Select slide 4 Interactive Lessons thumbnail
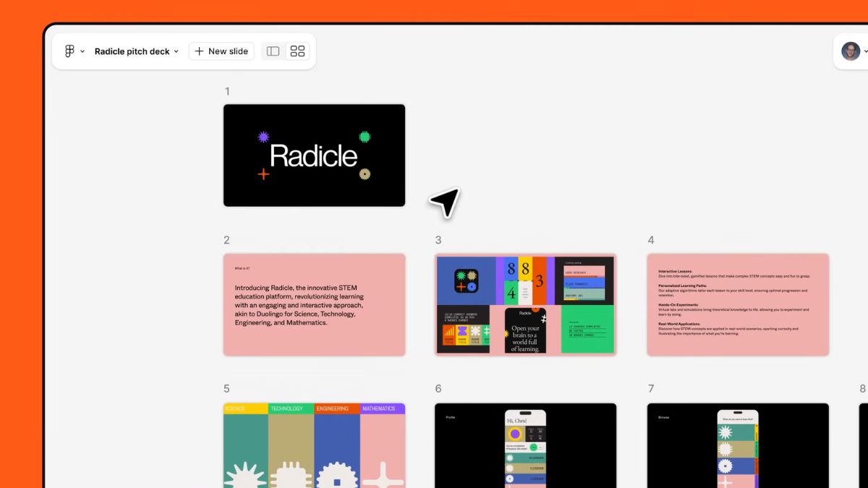Viewport: 868px width, 488px height. point(738,304)
